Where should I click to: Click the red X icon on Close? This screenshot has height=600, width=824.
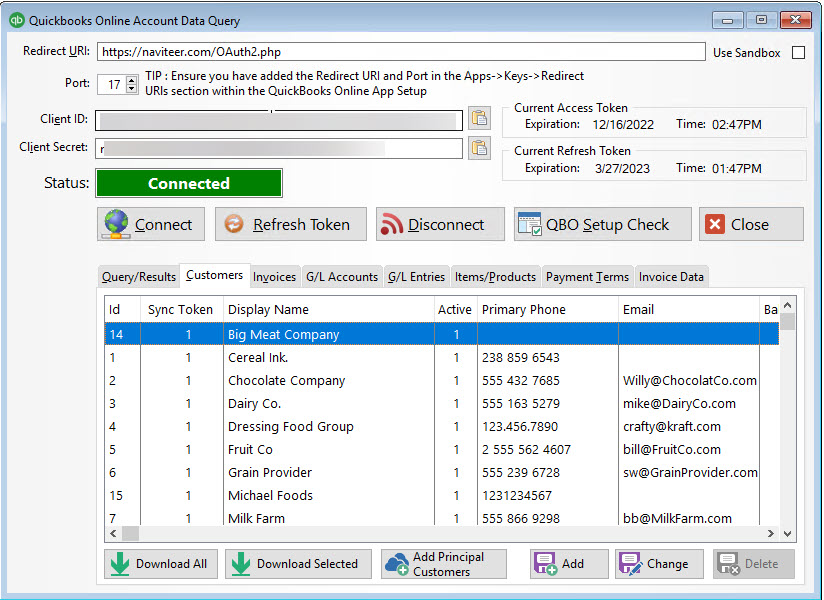715,224
